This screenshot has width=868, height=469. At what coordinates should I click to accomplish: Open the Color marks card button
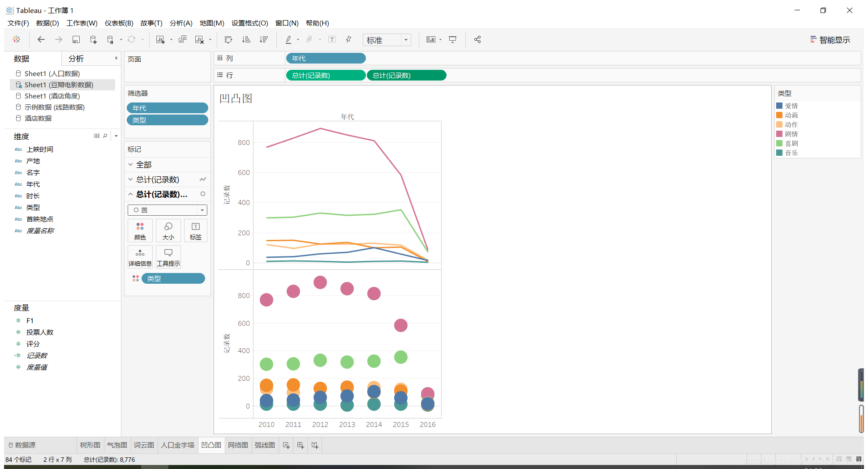140,230
